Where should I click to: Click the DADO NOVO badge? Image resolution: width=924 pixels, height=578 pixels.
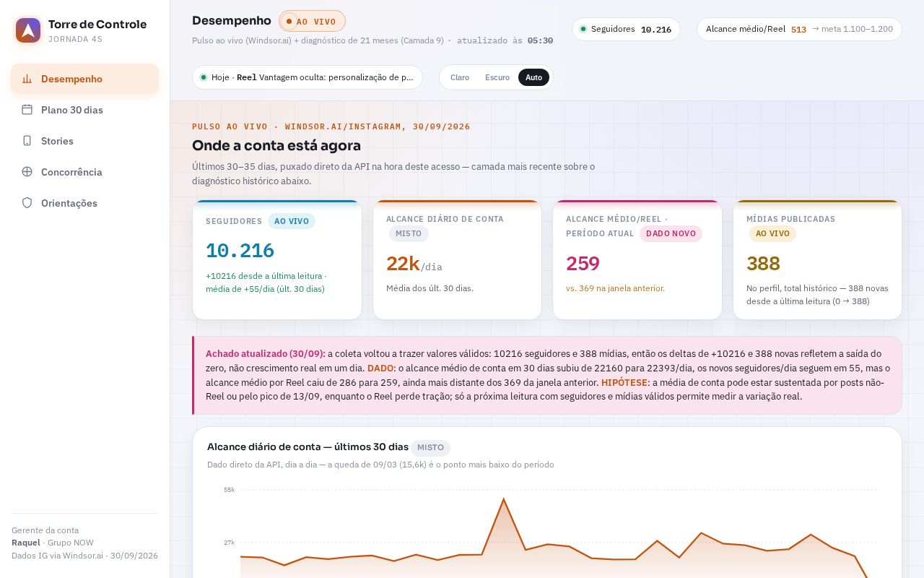point(671,233)
